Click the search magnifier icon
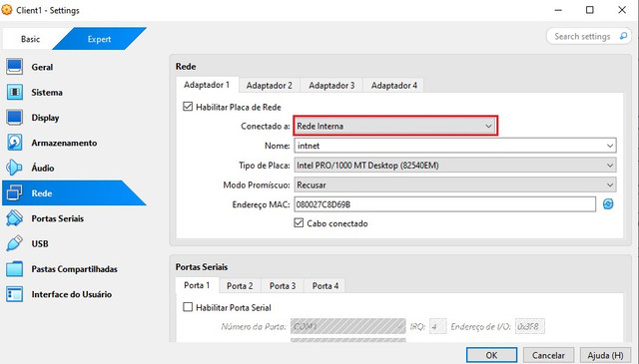 click(x=623, y=36)
